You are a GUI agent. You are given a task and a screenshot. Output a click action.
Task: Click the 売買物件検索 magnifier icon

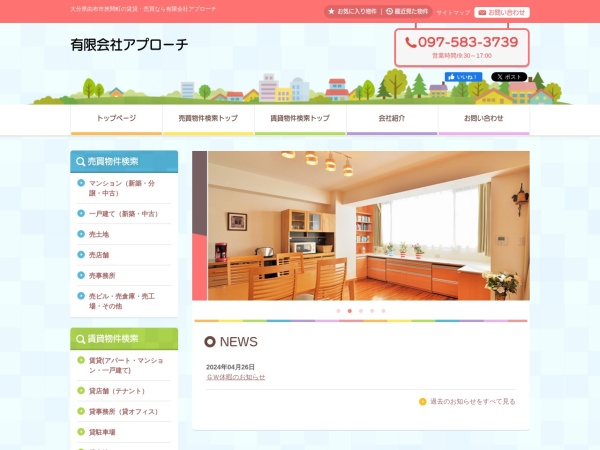click(80, 161)
